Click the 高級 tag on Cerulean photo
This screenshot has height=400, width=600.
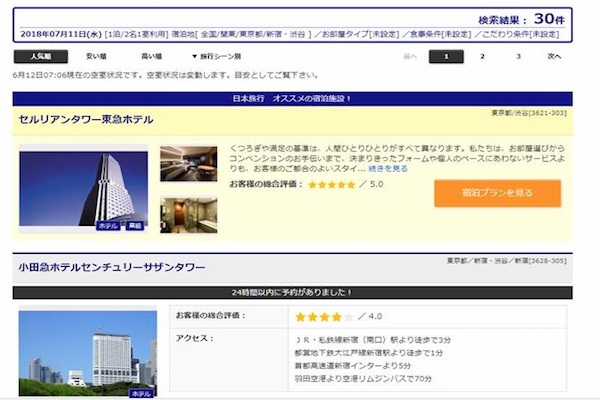coord(135,226)
